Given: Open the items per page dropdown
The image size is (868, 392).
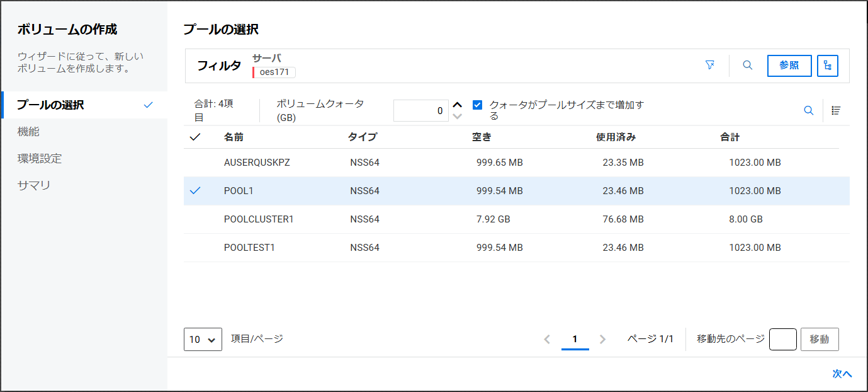Looking at the screenshot, I should click(203, 339).
